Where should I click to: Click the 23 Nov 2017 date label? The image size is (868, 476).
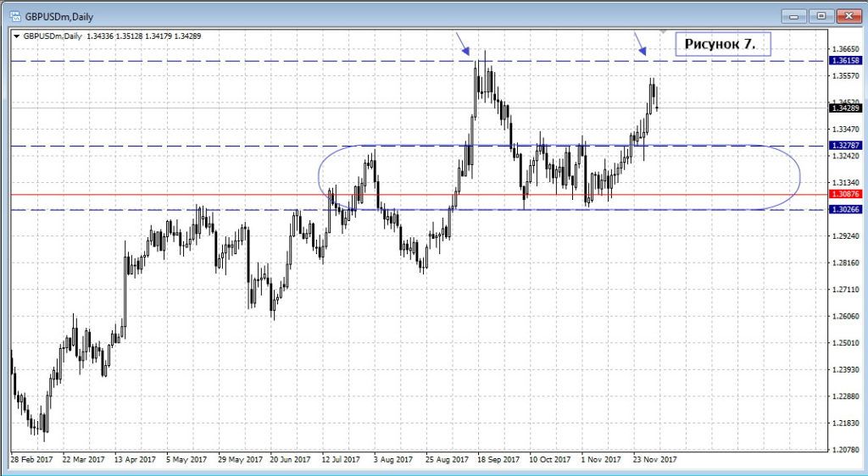click(653, 459)
